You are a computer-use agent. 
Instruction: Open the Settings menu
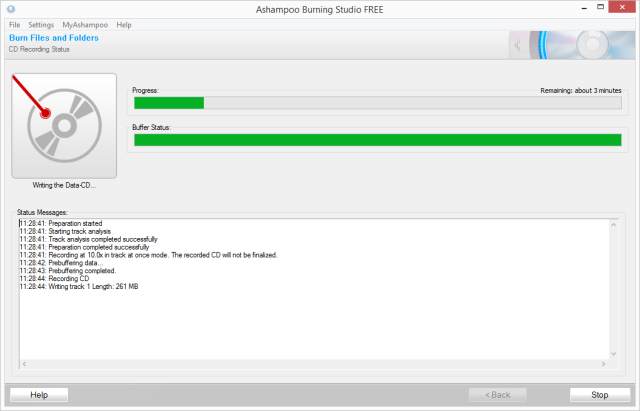click(x=41, y=25)
